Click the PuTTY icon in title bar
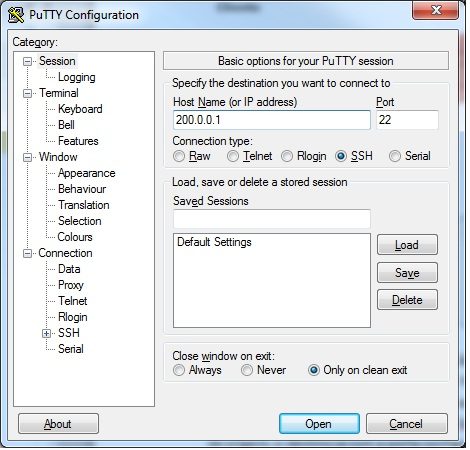The image size is (470, 450). (16, 15)
